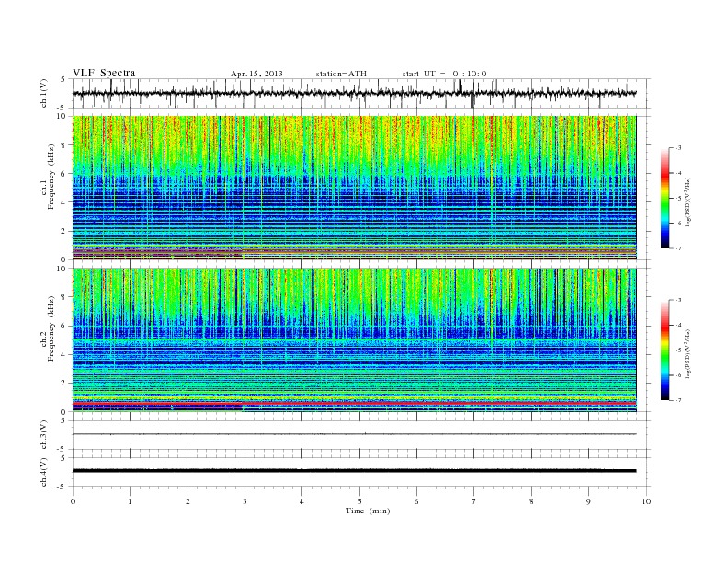Click time axis tick label "9"
Screen dimensions: 728x563
[x=588, y=501]
